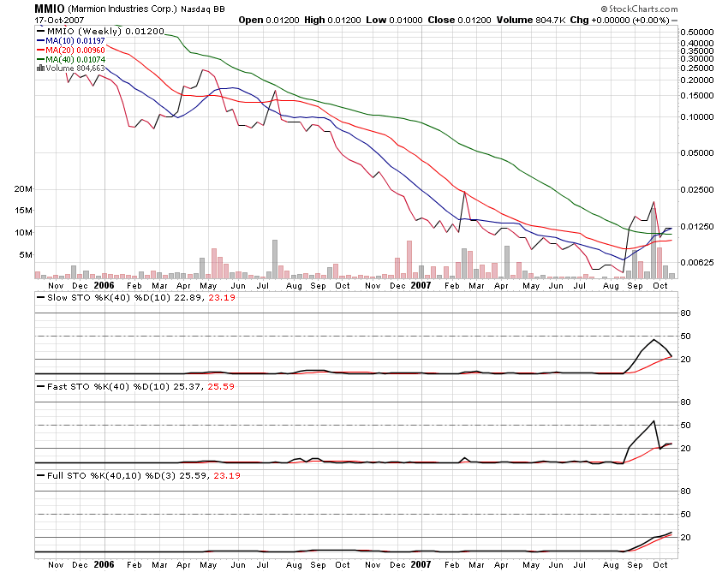This screenshot has width=728, height=572.
Task: Click the 80 level label in Slow STO panel
Action: [x=686, y=313]
